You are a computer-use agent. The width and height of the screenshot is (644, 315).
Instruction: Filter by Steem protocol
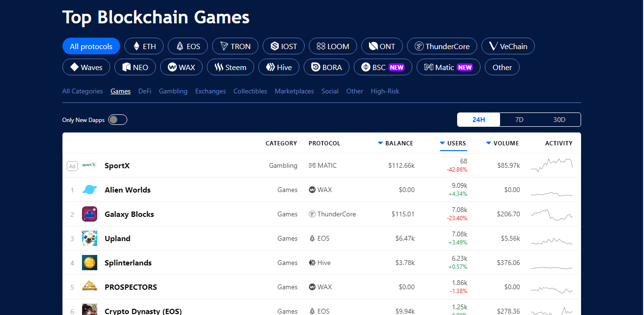(230, 67)
